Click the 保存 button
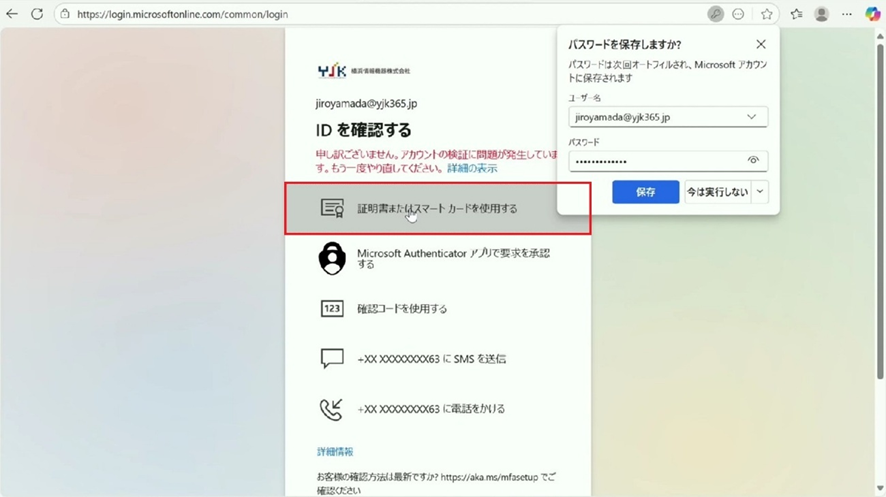Screen dimensions: 886x497 (645, 192)
